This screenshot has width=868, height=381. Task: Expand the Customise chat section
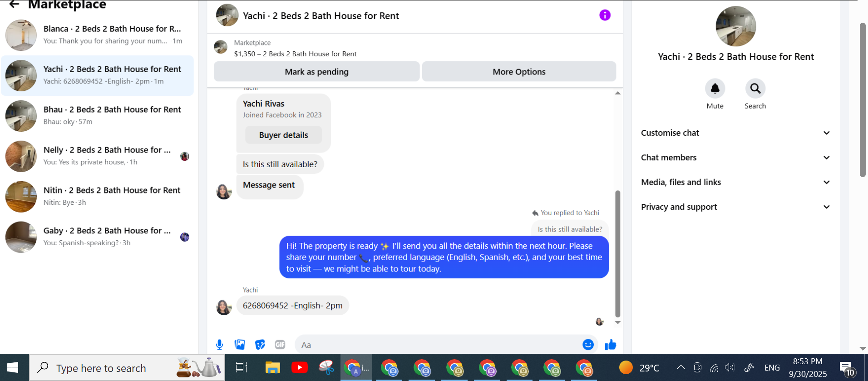click(735, 133)
